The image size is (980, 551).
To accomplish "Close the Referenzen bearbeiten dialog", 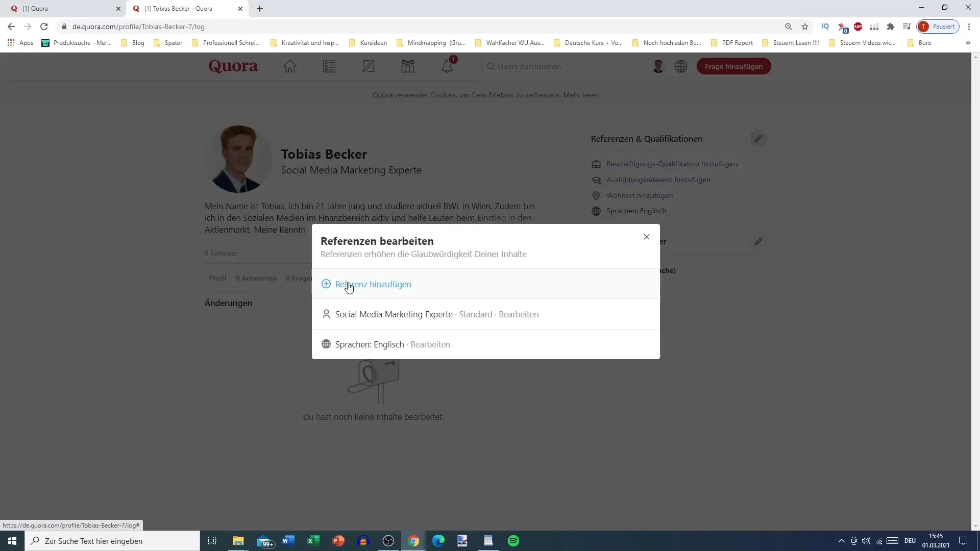I will click(647, 237).
